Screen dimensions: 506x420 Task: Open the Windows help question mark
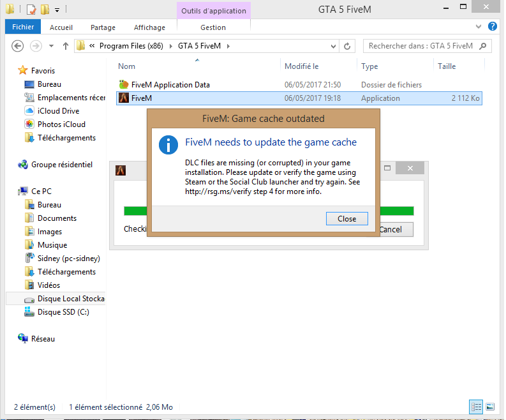493,26
